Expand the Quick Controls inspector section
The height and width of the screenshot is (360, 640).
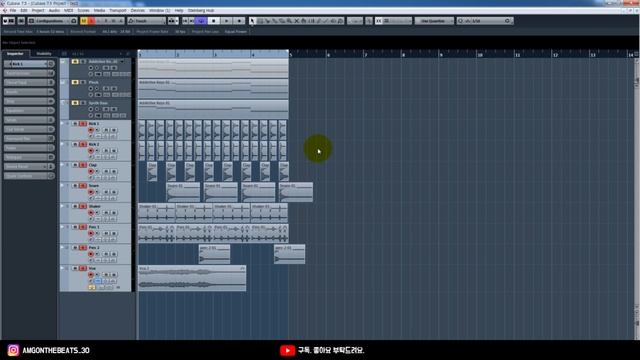pos(29,176)
